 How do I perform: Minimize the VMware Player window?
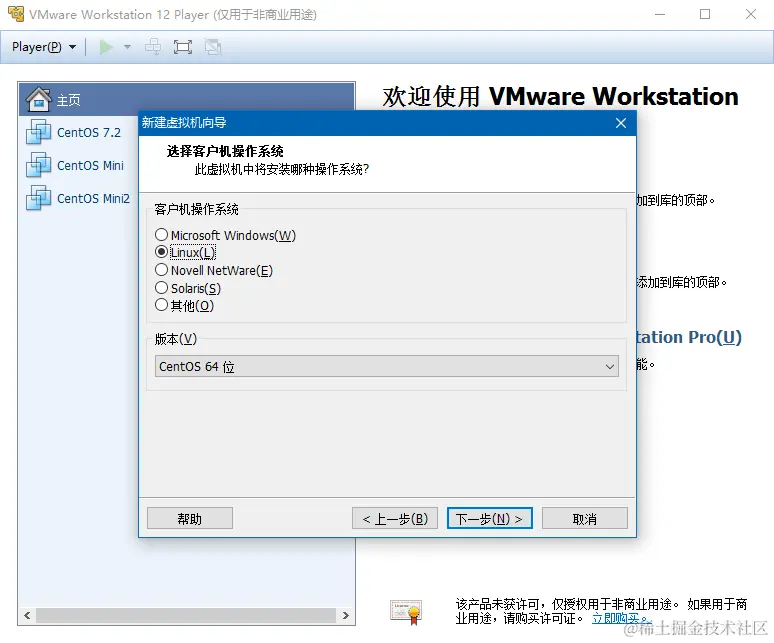pyautogui.click(x=660, y=14)
